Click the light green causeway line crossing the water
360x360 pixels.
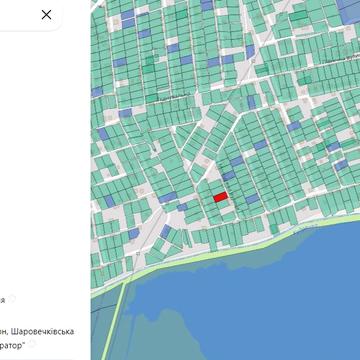(x=113, y=322)
